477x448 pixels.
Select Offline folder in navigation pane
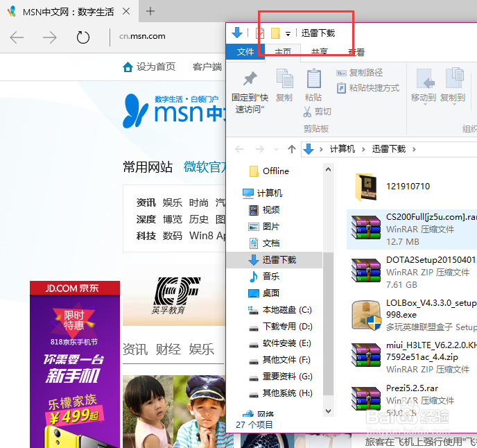click(x=269, y=171)
